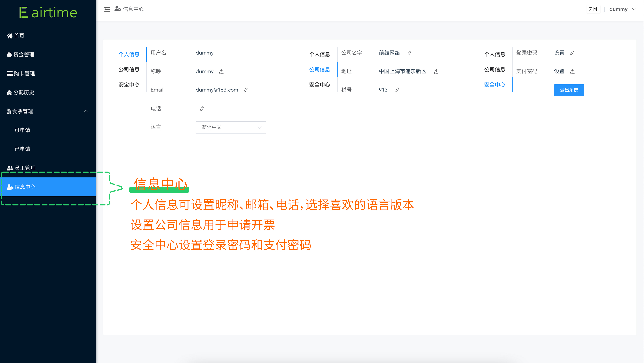Open 可申请 under 发票管理

pyautogui.click(x=48, y=130)
